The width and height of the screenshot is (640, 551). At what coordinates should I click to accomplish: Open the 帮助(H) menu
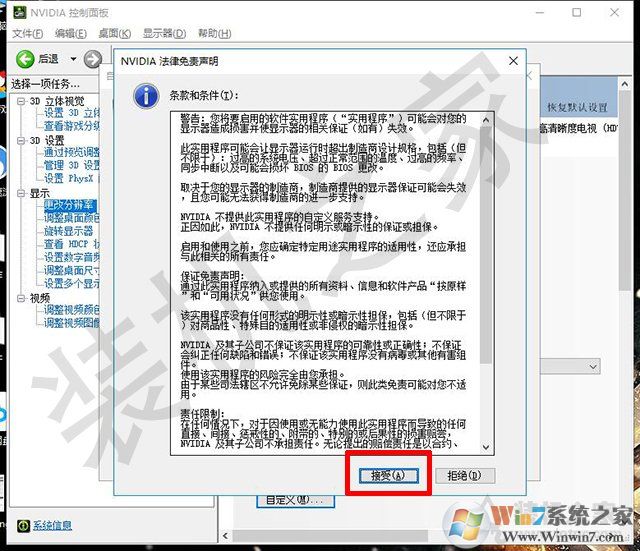pyautogui.click(x=214, y=33)
